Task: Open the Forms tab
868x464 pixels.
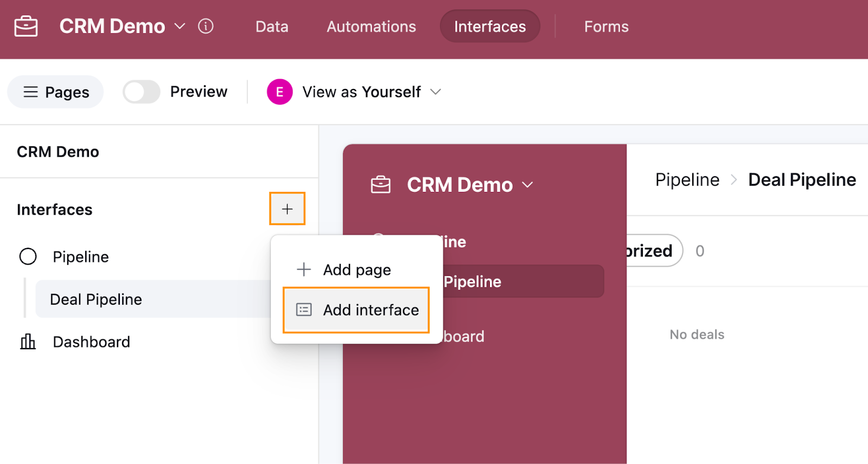Action: coord(606,27)
